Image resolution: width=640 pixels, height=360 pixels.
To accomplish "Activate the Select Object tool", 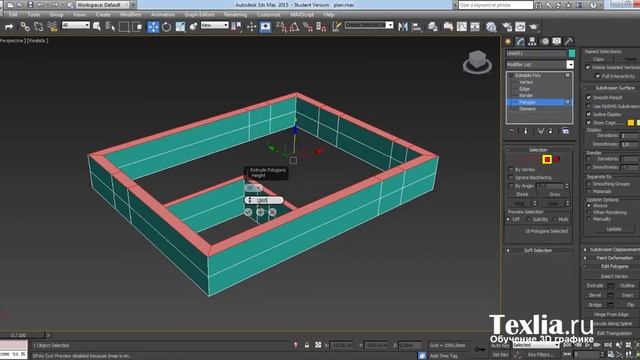I will click(x=97, y=27).
